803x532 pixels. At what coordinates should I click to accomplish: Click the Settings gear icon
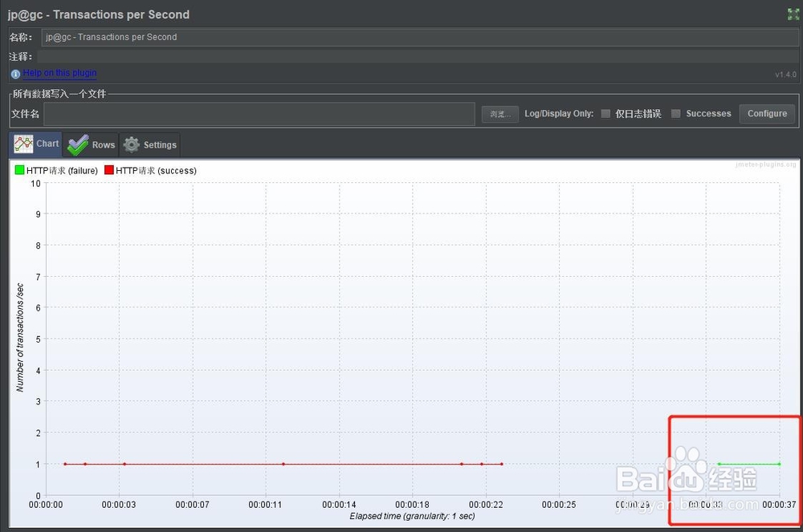pos(132,144)
